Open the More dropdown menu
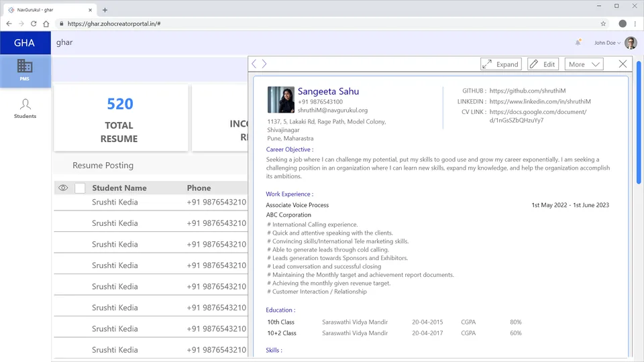Viewport: 644px width, 362px height. (584, 64)
